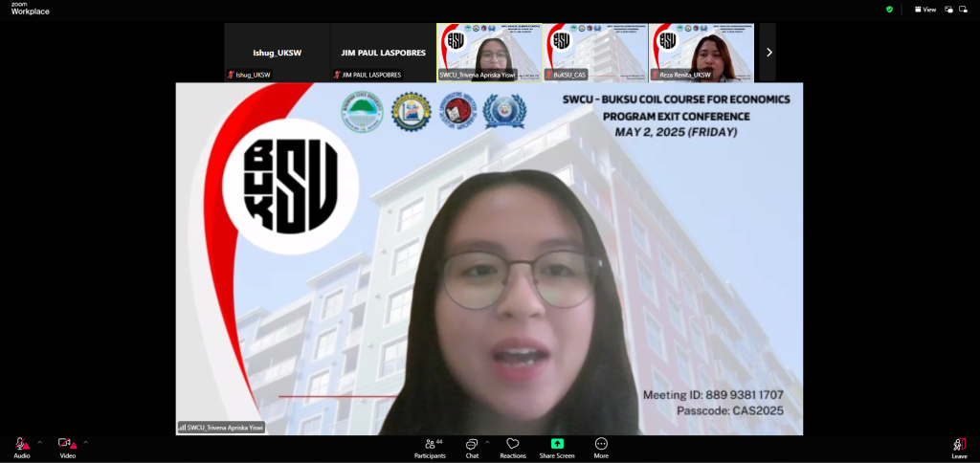Start video with the Video camera button

67,446
